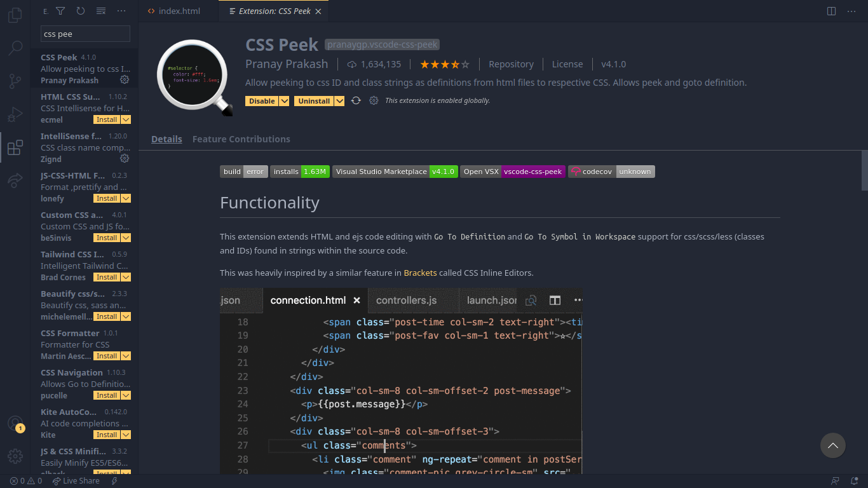Click the codecov unknown badge

pyautogui.click(x=611, y=172)
